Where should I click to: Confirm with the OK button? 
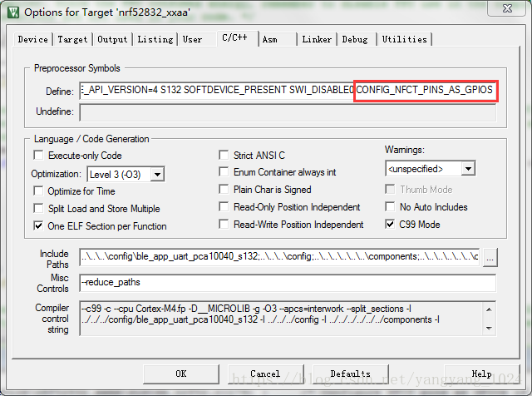pos(181,374)
